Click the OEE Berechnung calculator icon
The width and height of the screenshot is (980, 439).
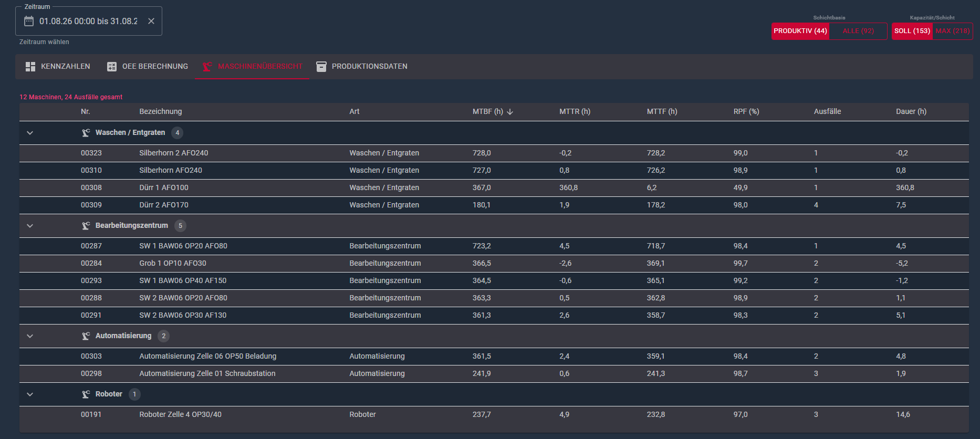pos(112,67)
